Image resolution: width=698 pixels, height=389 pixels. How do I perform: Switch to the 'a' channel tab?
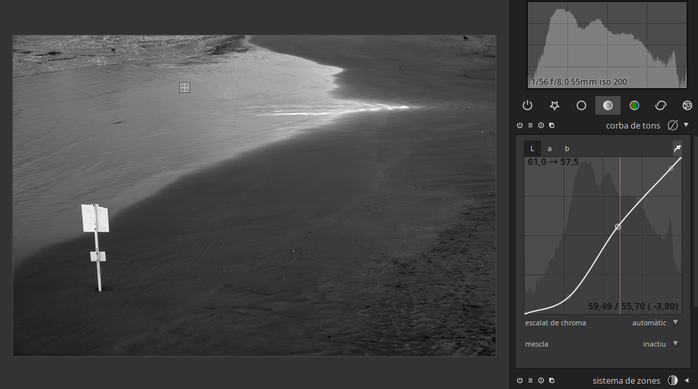tap(549, 149)
